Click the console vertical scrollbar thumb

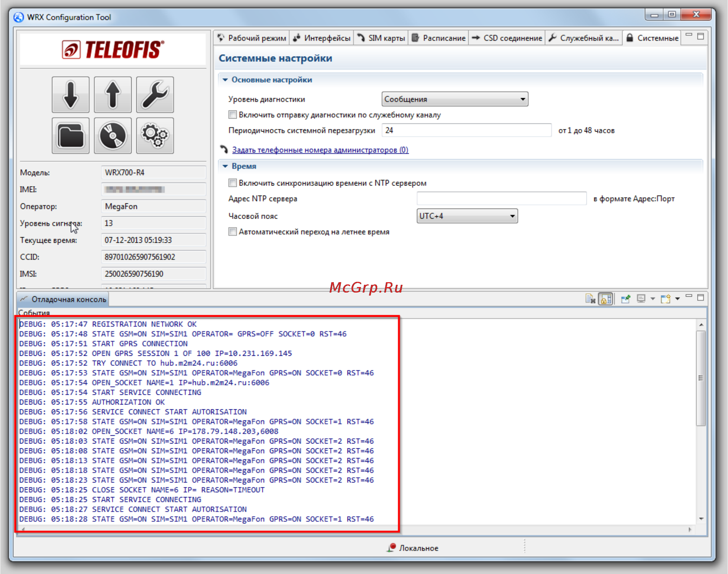701,378
